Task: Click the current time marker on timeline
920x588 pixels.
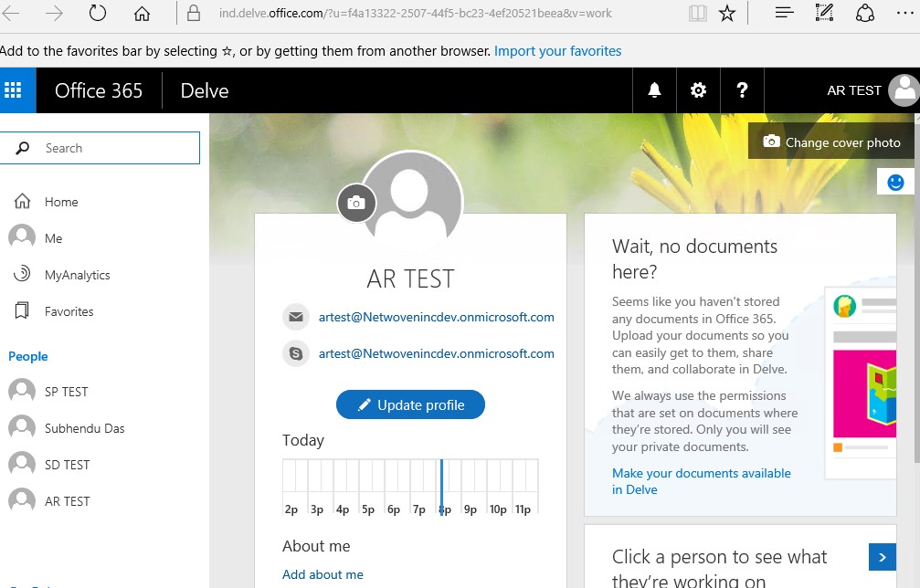Action: 442,486
